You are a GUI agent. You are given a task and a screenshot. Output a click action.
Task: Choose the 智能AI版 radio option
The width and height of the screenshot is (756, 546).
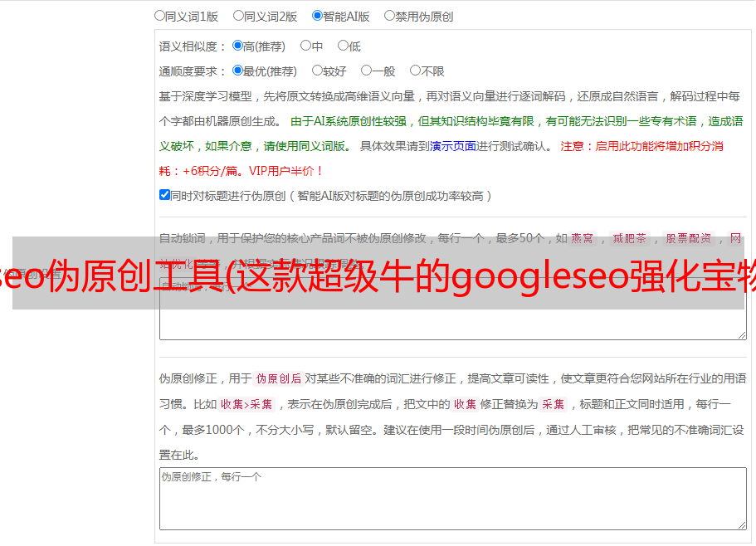click(317, 16)
